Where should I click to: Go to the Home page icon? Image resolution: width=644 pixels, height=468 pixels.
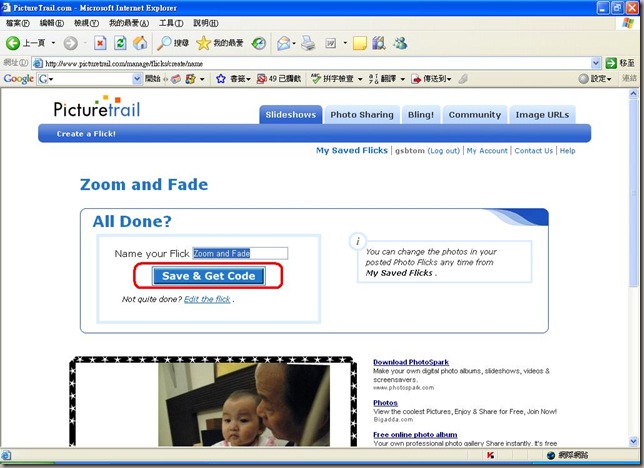tap(140, 43)
